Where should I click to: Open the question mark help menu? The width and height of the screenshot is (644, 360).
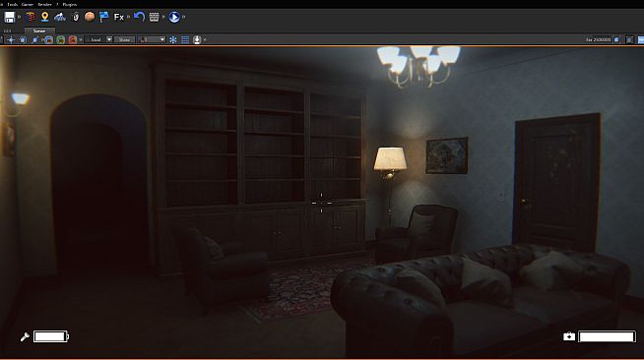(x=57, y=4)
